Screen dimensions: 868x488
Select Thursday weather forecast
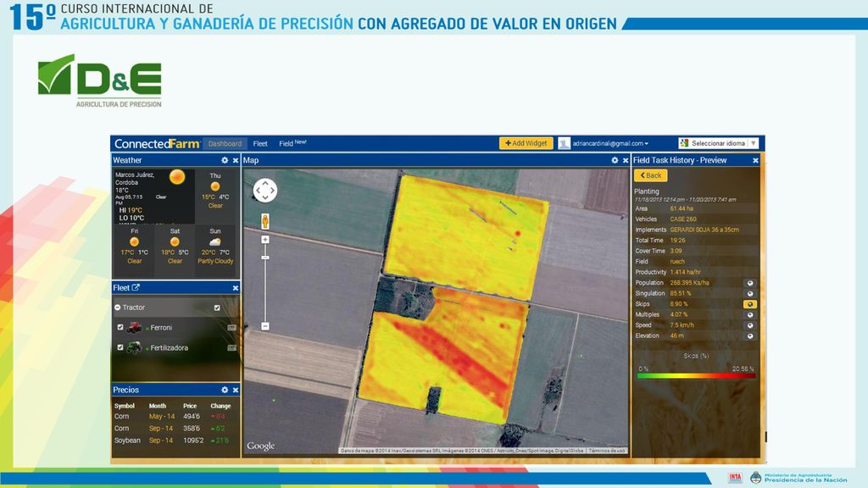(x=215, y=191)
